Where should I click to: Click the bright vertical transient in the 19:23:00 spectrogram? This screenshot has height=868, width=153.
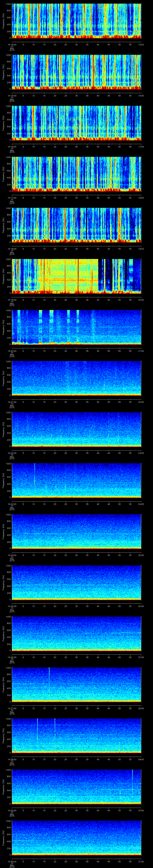coord(35,474)
